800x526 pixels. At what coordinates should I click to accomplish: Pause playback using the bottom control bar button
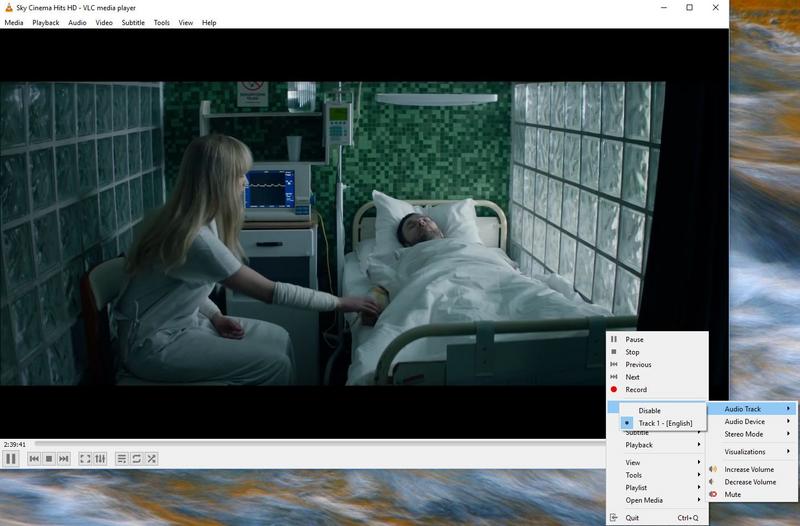(x=11, y=459)
